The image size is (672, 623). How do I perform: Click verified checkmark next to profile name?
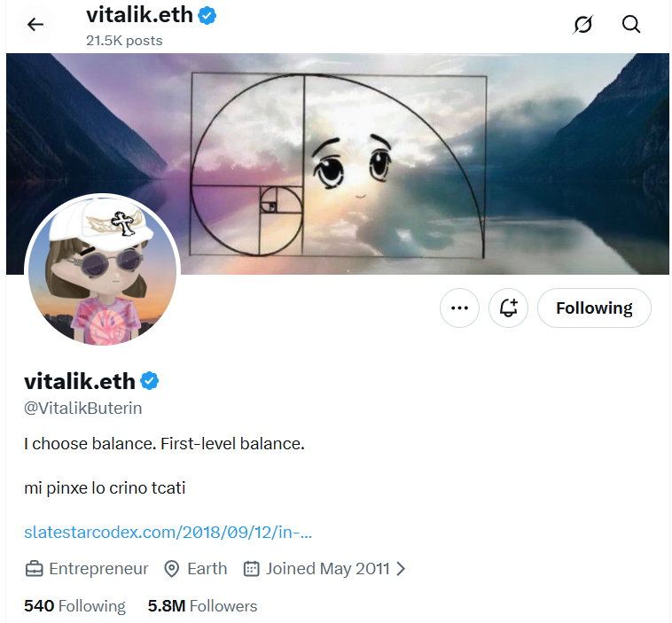point(150,381)
